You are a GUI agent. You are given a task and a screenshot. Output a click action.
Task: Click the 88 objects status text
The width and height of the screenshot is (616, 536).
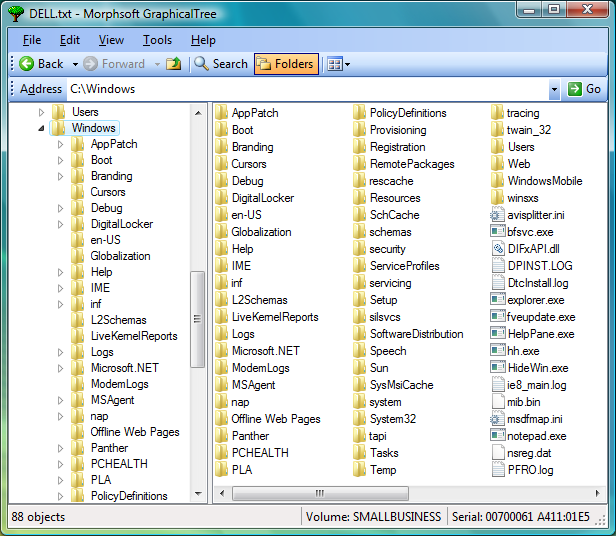(38, 517)
